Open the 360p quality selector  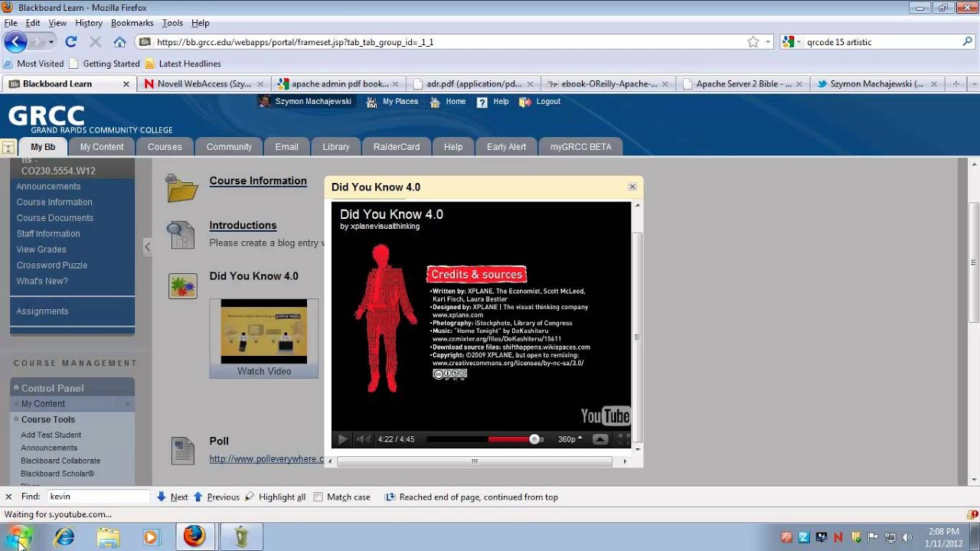click(570, 439)
